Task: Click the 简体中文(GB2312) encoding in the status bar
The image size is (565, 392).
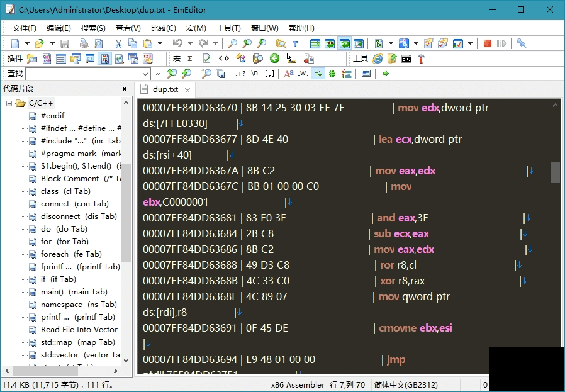Action: (406, 385)
